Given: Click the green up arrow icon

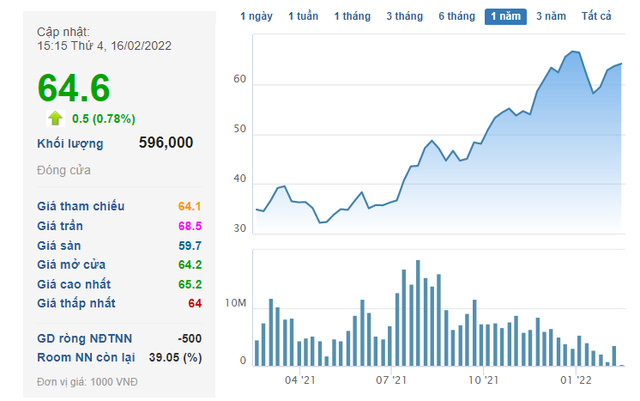Looking at the screenshot, I should point(55,118).
